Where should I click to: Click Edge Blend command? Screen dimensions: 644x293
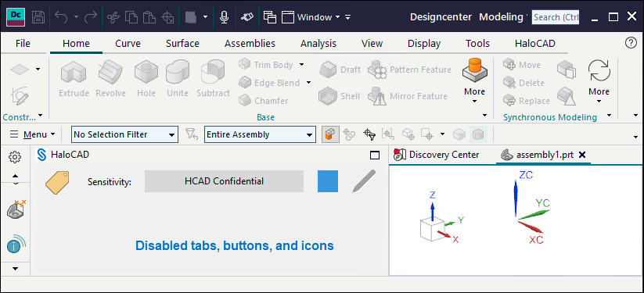click(x=269, y=83)
